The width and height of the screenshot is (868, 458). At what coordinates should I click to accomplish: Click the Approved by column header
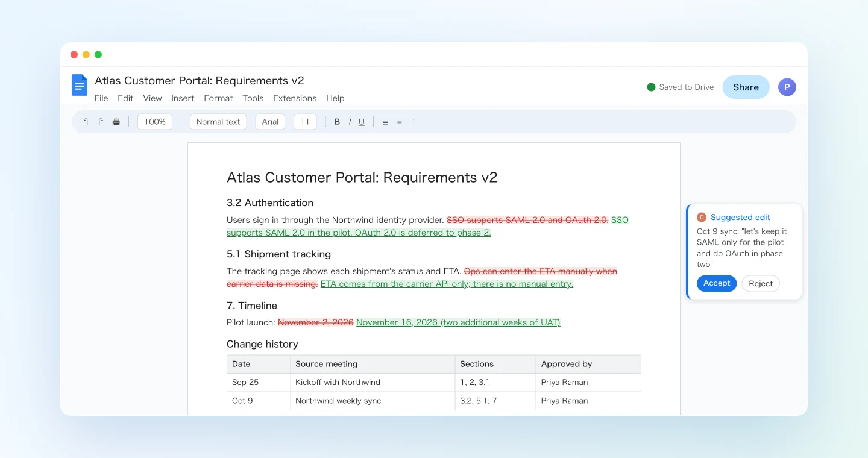[x=588, y=364]
